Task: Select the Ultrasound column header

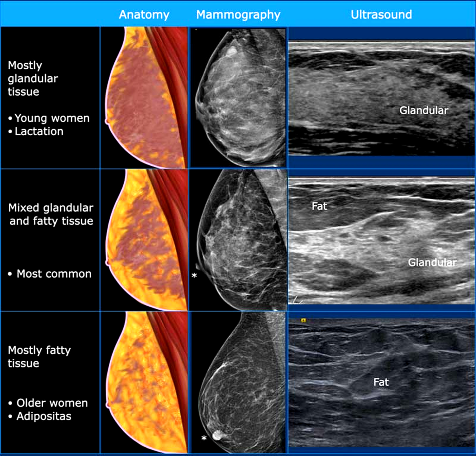Action: (381, 14)
